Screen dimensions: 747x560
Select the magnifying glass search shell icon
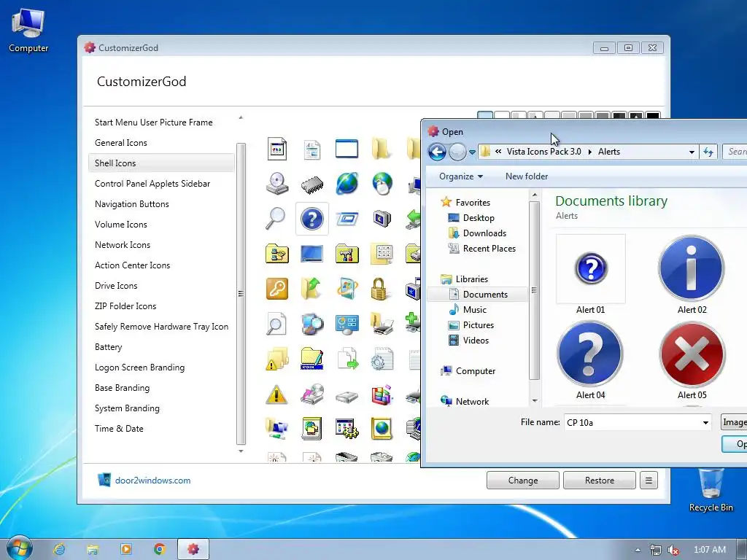276,218
